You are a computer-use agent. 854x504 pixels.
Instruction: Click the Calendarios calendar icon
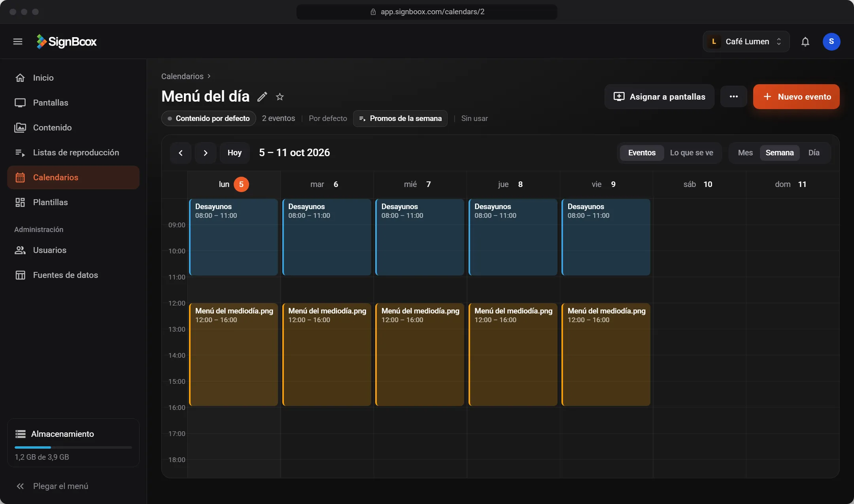point(20,177)
